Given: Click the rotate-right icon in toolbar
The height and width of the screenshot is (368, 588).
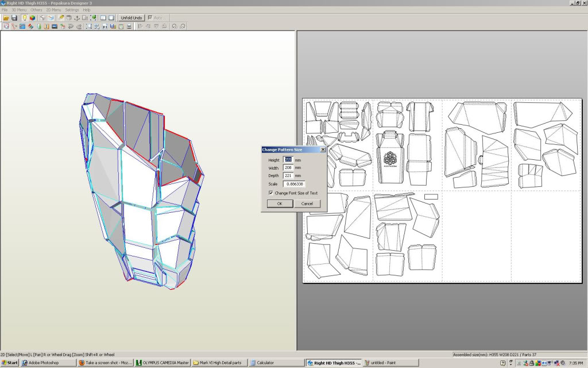Looking at the screenshot, I should [x=183, y=26].
